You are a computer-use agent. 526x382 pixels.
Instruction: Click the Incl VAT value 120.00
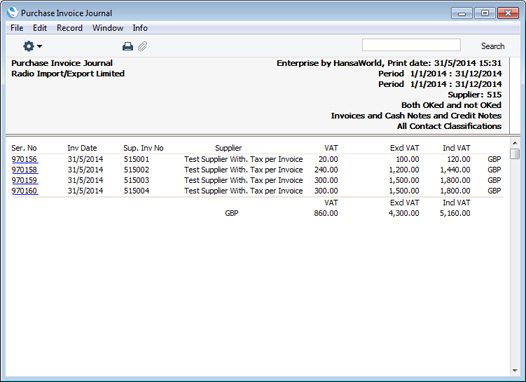(x=459, y=159)
